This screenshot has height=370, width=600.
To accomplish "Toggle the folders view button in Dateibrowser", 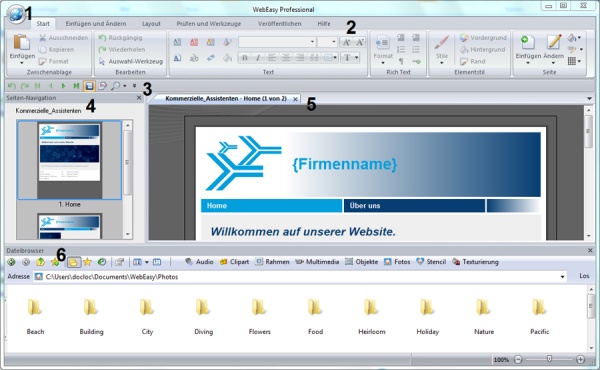I will [x=73, y=262].
